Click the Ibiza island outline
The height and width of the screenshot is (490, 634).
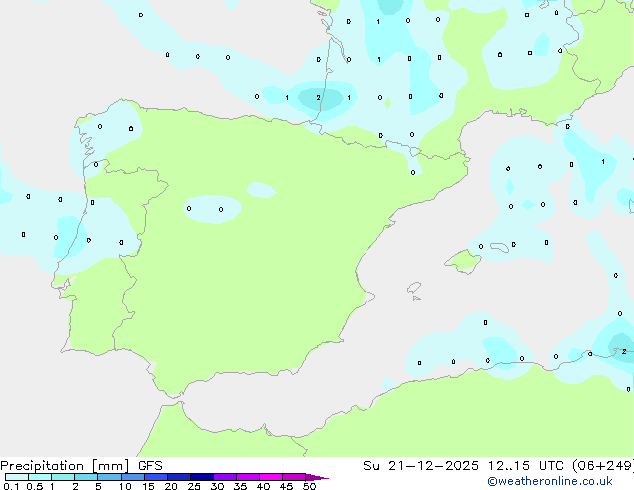(x=414, y=288)
